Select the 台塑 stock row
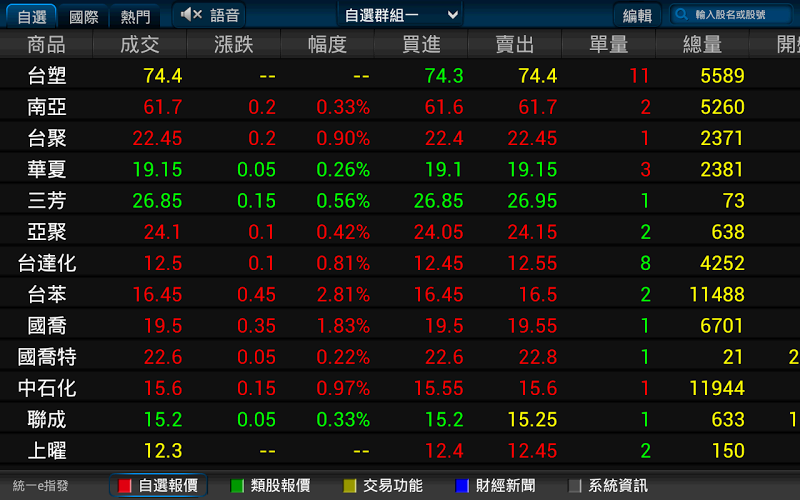Screen dimensions: 800x500 [x=400, y=76]
